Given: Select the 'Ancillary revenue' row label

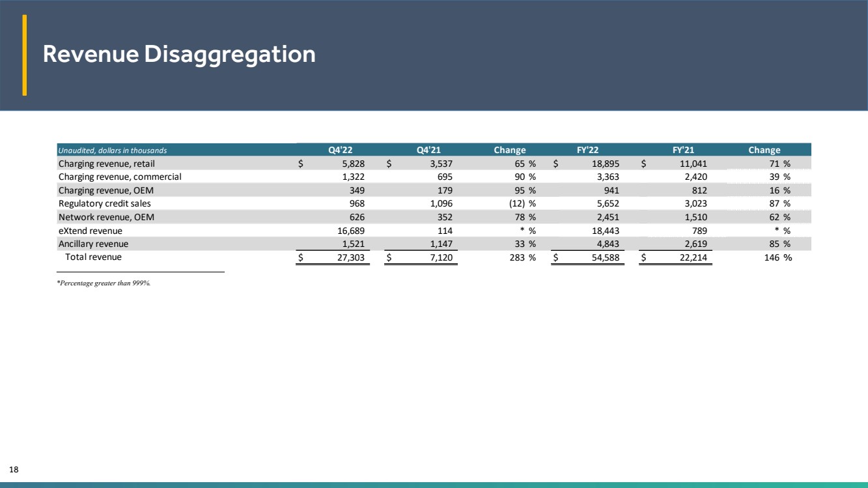Looking at the screenshot, I should [93, 244].
